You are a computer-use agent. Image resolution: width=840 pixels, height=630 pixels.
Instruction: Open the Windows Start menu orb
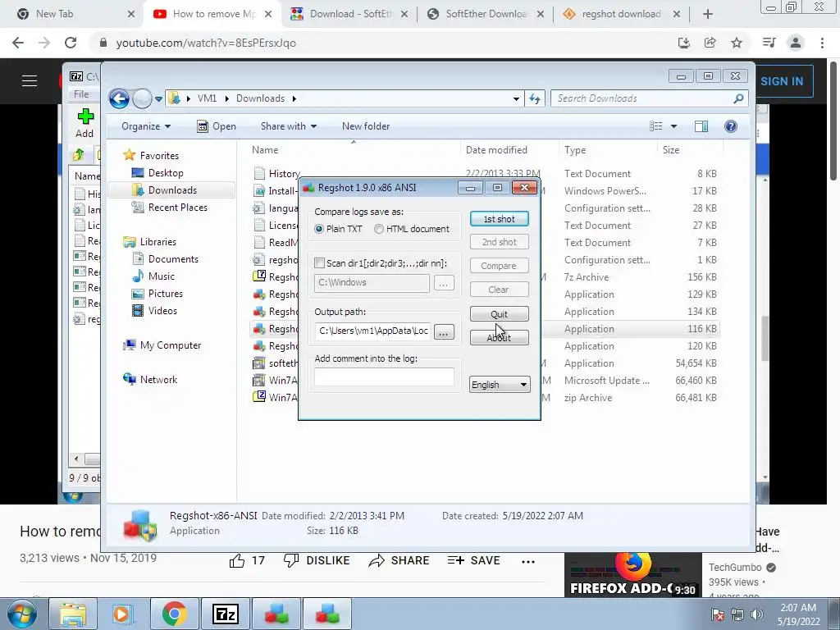(22, 614)
